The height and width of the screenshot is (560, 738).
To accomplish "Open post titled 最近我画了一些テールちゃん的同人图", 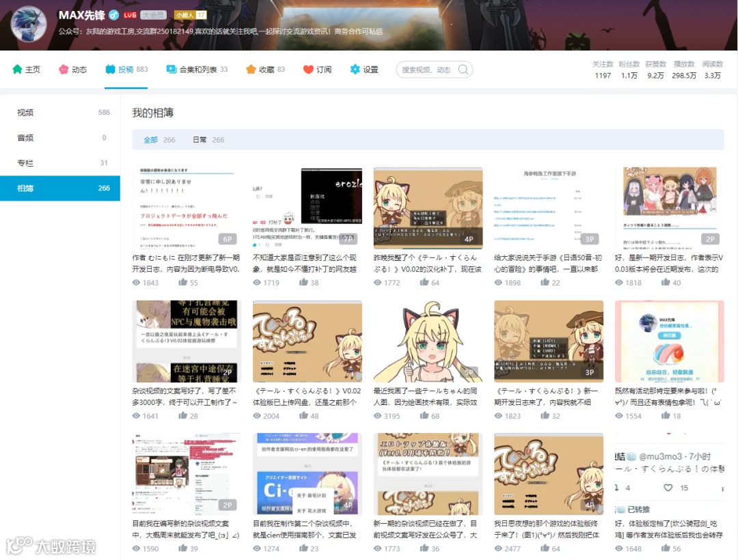I will [x=426, y=396].
